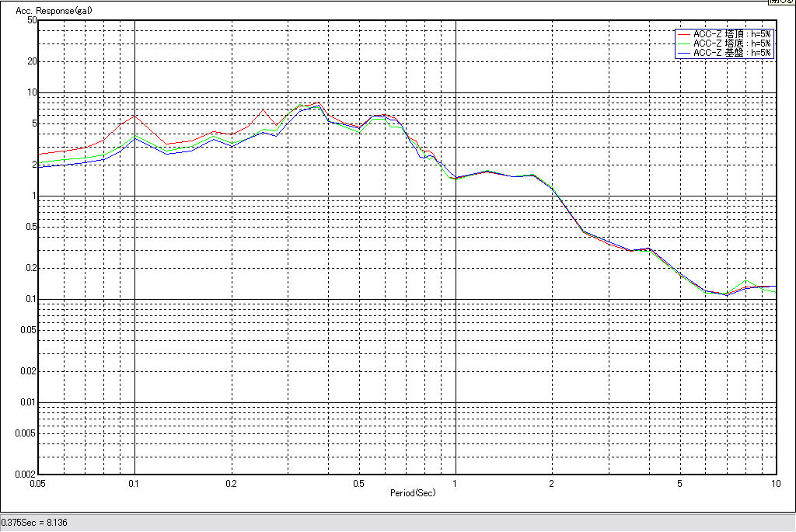Viewport: 796px width, 532px height.
Task: Select the ACC-Z 塔頂 h=5% legend entry
Action: [x=731, y=34]
